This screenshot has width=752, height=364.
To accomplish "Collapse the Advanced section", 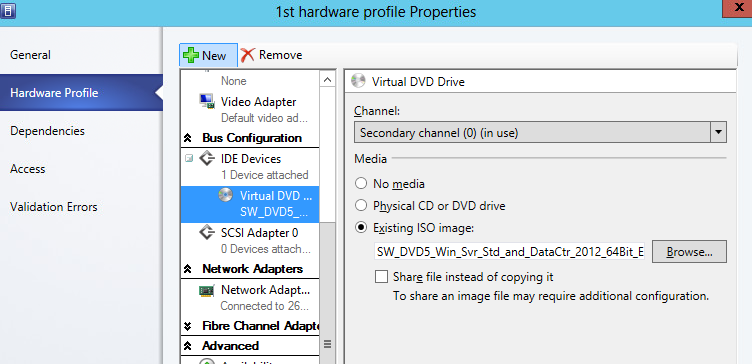I will pos(188,346).
